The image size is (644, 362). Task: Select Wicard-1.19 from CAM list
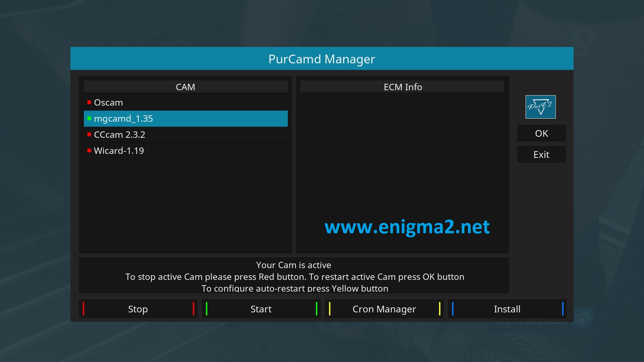[x=185, y=150]
